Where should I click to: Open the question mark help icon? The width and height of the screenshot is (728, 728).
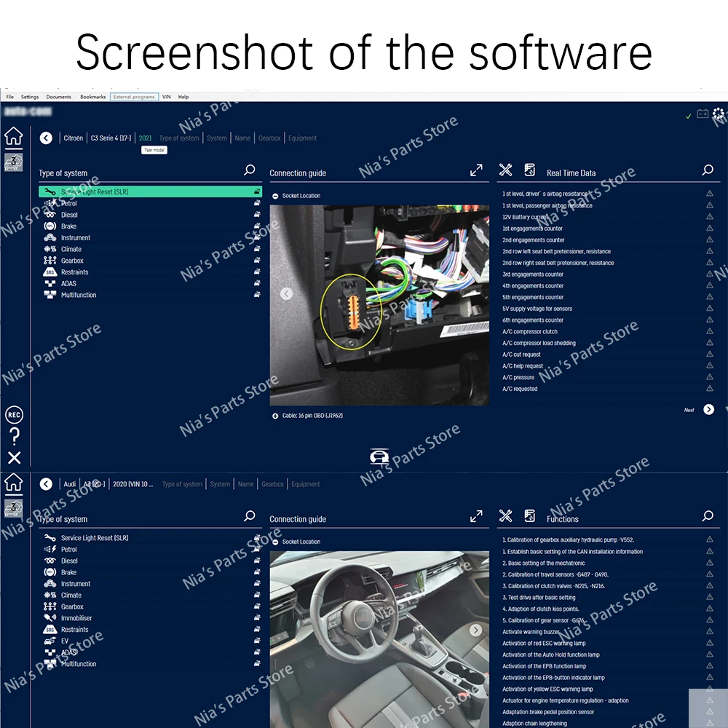tap(15, 436)
